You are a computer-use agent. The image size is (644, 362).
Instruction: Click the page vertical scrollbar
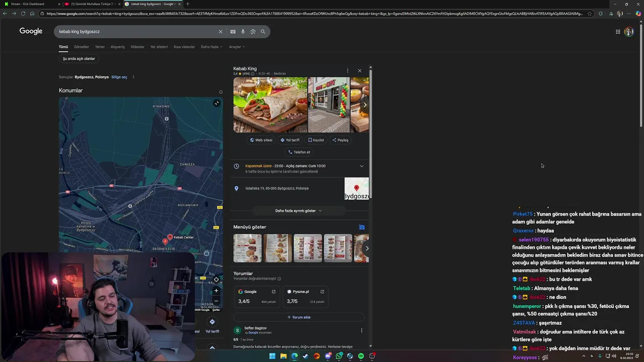pos(641,75)
